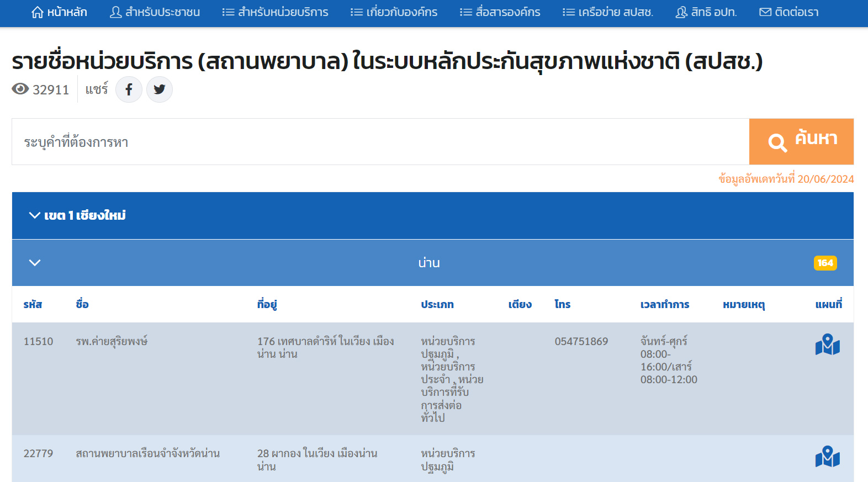
Task: Open เครือข่าย สปสช. menu
Action: 607,12
